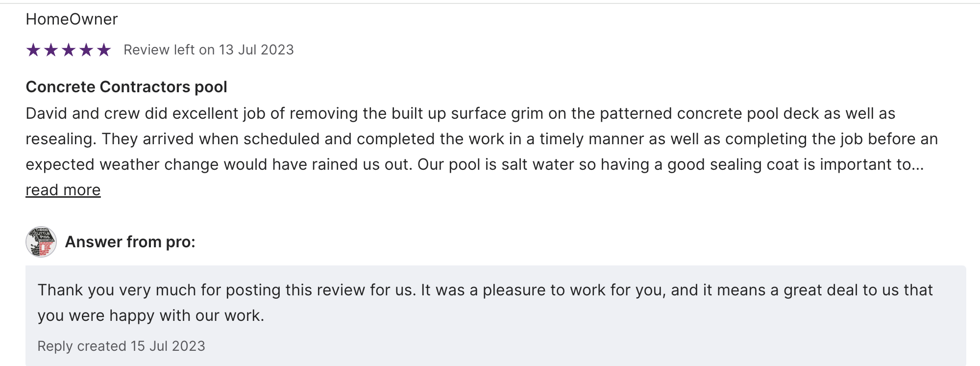Image resolution: width=980 pixels, height=366 pixels.
Task: Click "Review left on 13 Jul 2023"
Action: pos(208,50)
